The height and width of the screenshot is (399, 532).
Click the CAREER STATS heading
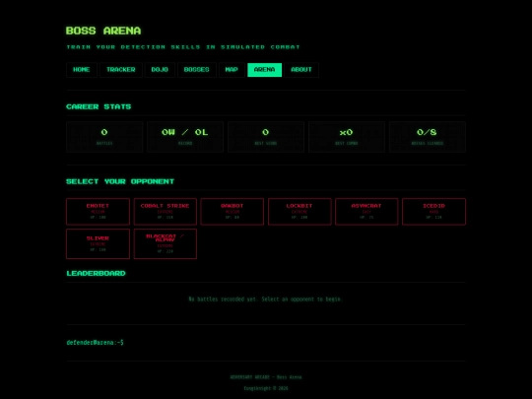point(99,106)
